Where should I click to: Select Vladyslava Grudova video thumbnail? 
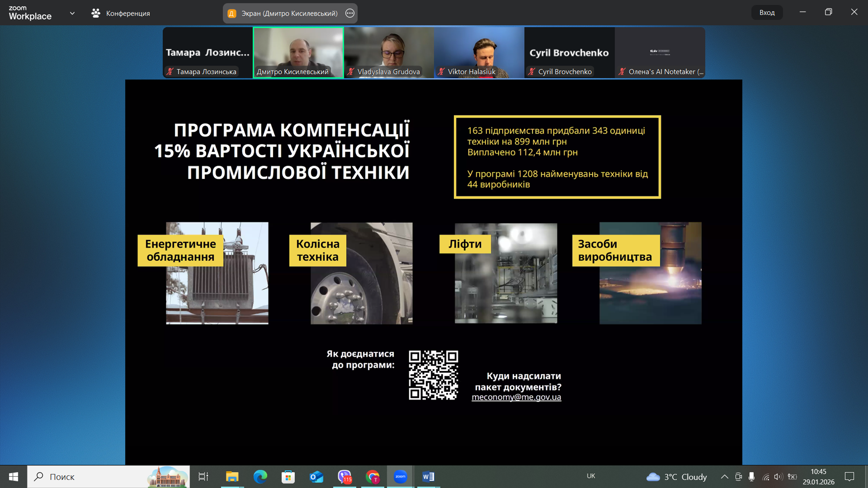[x=388, y=52]
